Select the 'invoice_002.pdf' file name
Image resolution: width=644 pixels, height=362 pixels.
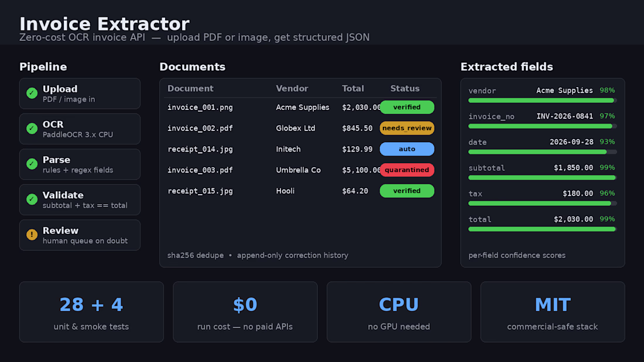point(200,129)
